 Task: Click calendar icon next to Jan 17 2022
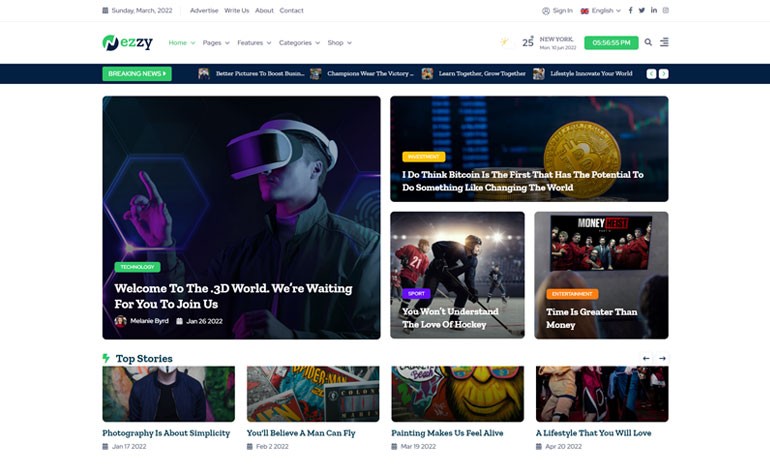tap(105, 446)
